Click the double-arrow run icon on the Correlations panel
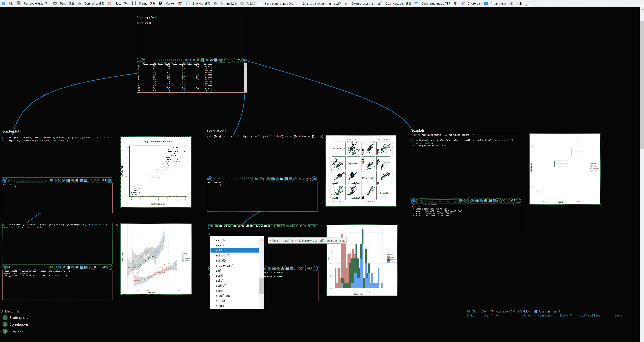 (x=268, y=179)
